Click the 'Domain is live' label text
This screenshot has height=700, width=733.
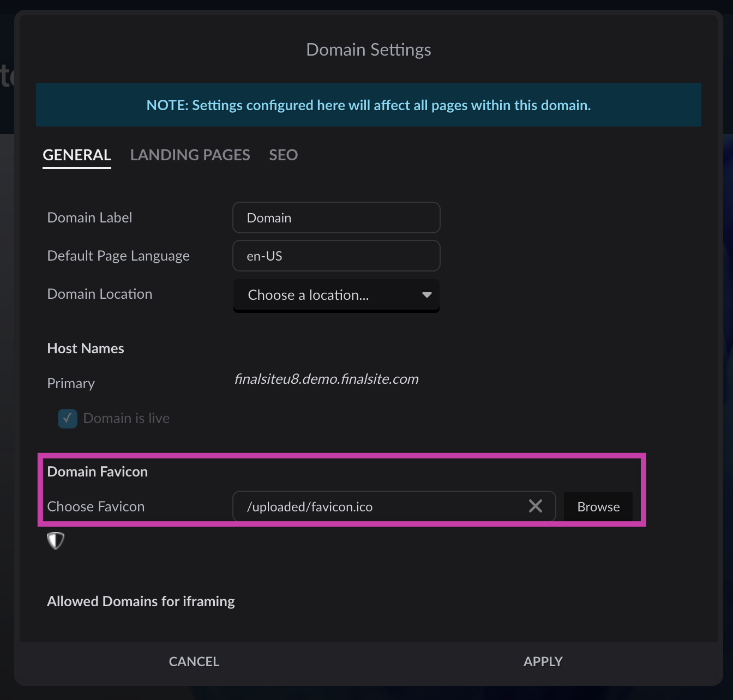(127, 419)
